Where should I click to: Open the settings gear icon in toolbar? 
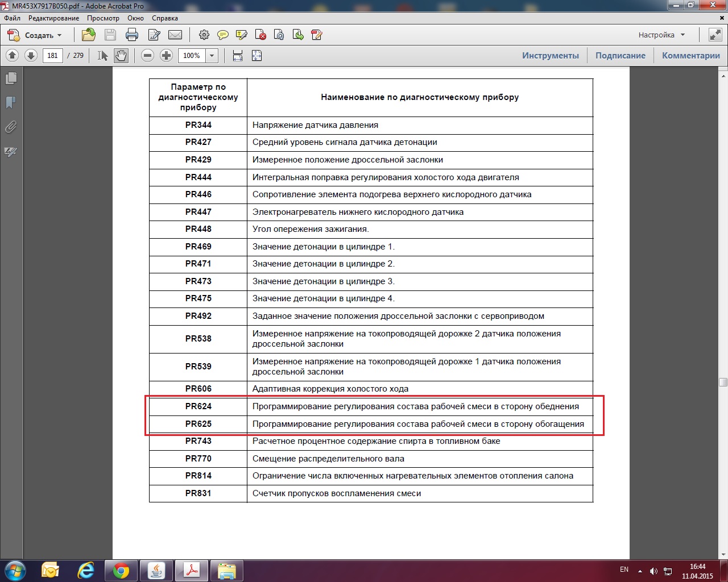point(204,35)
